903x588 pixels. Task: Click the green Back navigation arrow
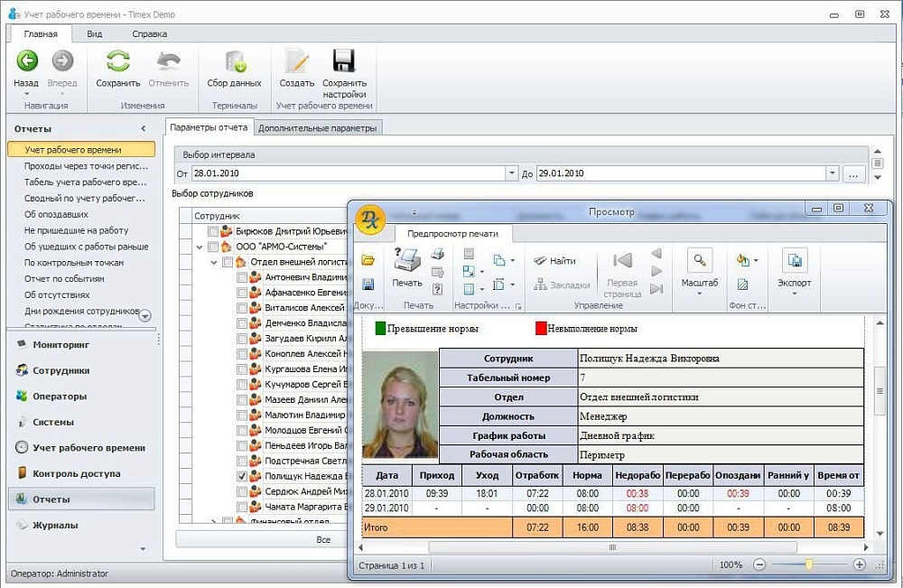[x=27, y=61]
